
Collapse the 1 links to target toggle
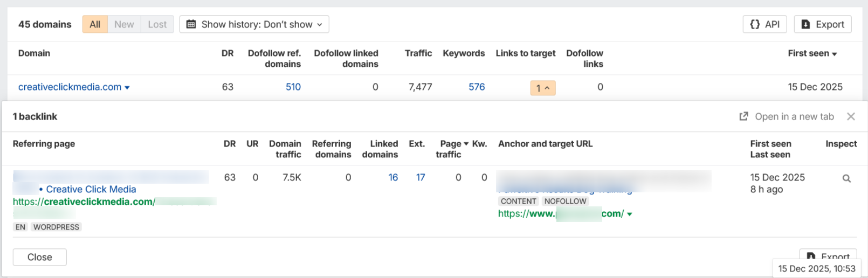543,88
